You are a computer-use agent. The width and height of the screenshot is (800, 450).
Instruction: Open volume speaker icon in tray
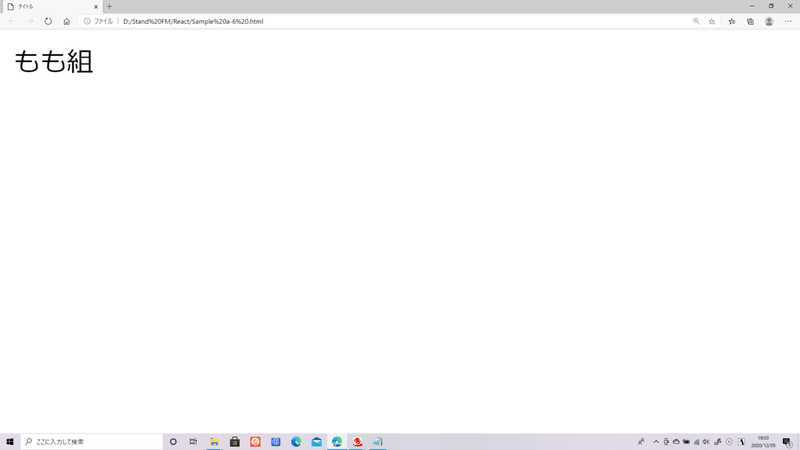[706, 442]
